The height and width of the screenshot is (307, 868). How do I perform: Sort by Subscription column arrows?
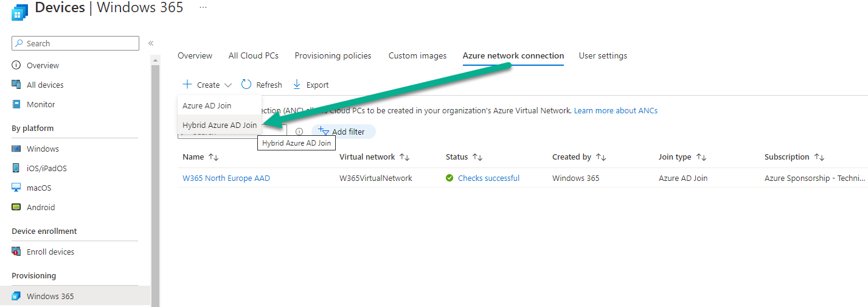click(819, 157)
